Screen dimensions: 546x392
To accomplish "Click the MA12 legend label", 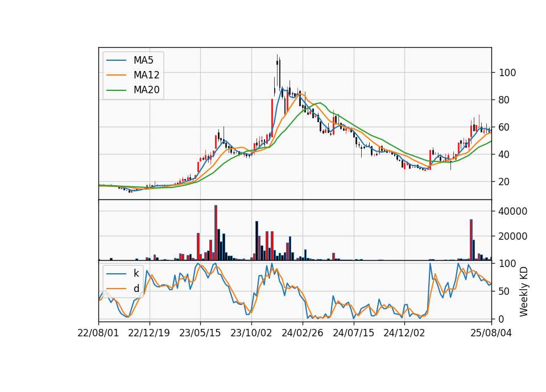I will [x=146, y=75].
